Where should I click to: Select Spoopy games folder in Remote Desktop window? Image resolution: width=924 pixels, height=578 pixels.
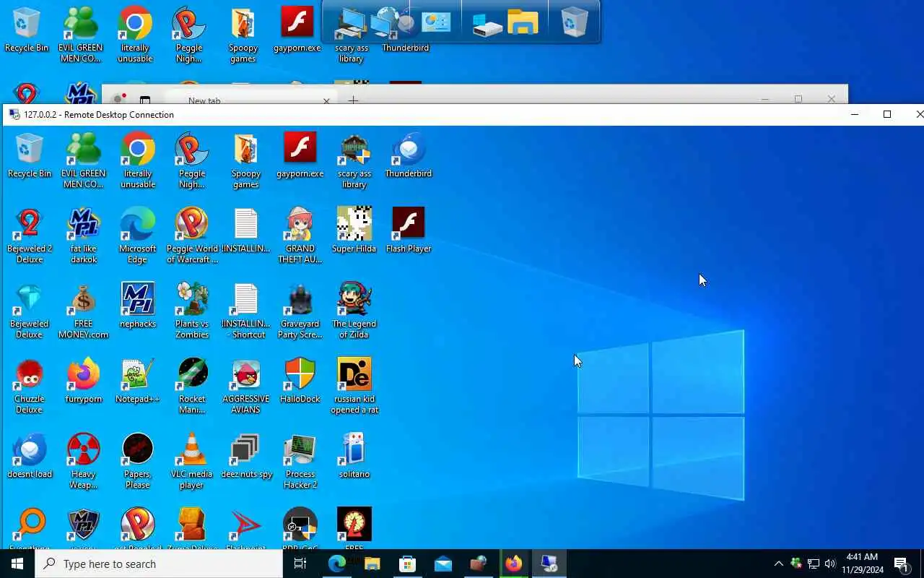[x=246, y=160]
